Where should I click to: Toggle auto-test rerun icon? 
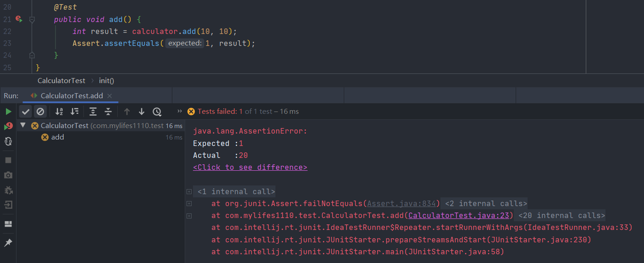[8, 141]
